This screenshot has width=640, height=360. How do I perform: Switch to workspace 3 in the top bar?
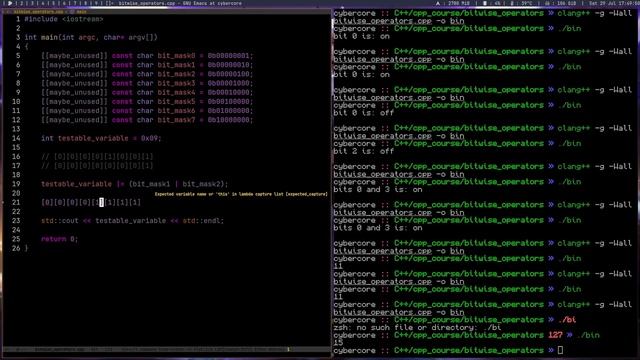pyautogui.click(x=32, y=3)
